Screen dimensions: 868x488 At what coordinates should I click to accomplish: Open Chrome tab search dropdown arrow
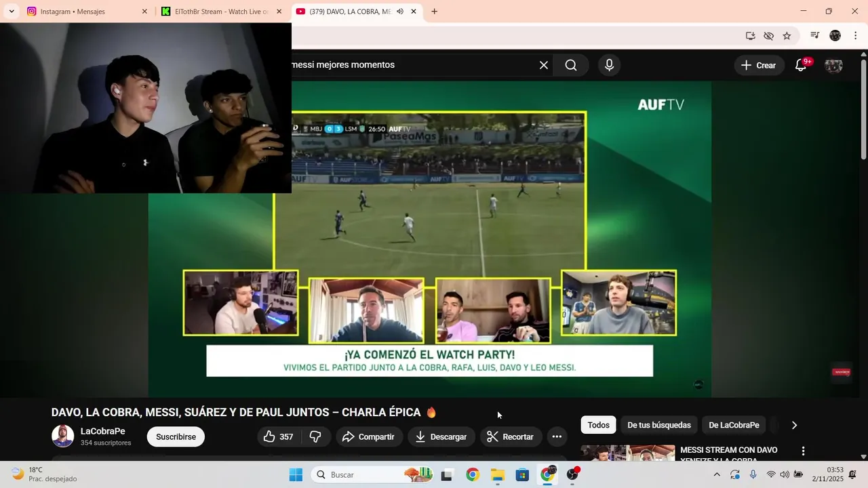tap(12, 12)
